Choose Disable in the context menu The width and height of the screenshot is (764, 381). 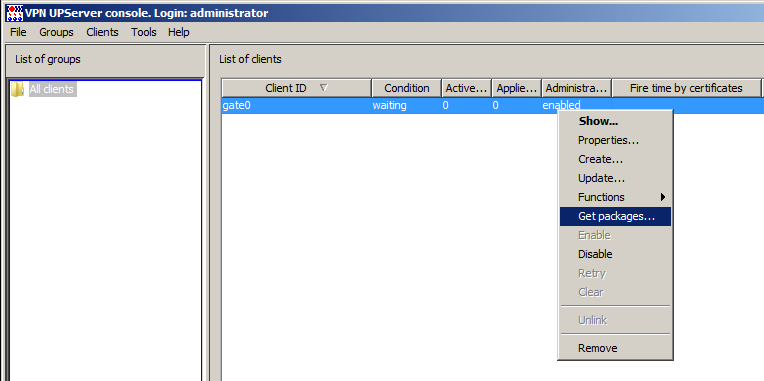pos(615,254)
